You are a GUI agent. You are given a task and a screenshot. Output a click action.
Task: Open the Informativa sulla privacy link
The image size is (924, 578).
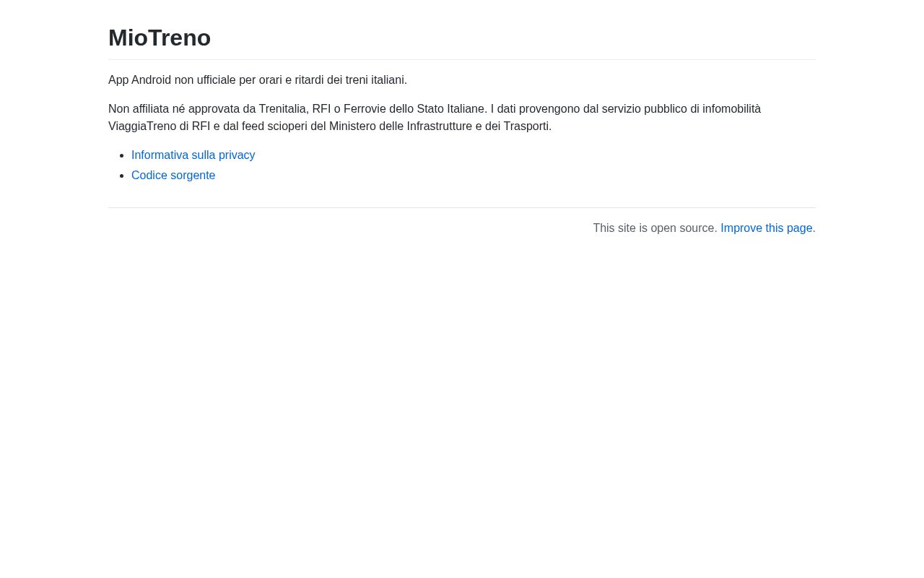[x=193, y=155]
